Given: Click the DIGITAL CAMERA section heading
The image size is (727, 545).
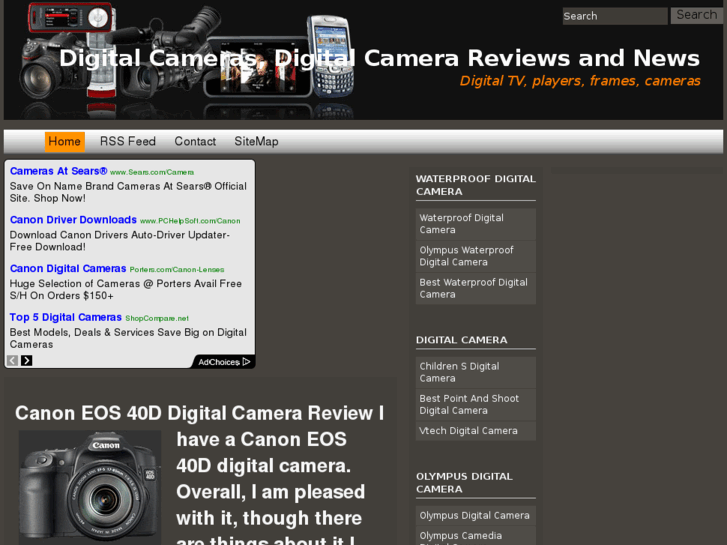Looking at the screenshot, I should [x=462, y=340].
